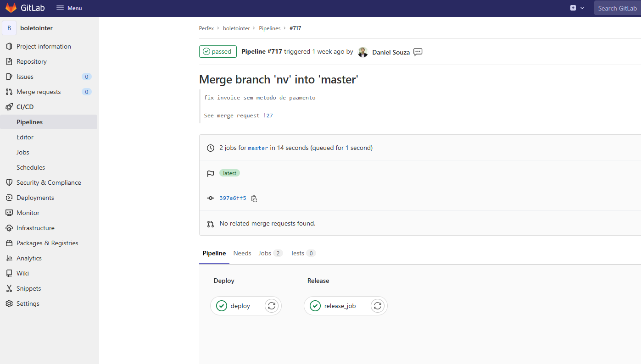Click the comment bubble icon beside Daniel Souza
641x364 pixels.
click(418, 52)
